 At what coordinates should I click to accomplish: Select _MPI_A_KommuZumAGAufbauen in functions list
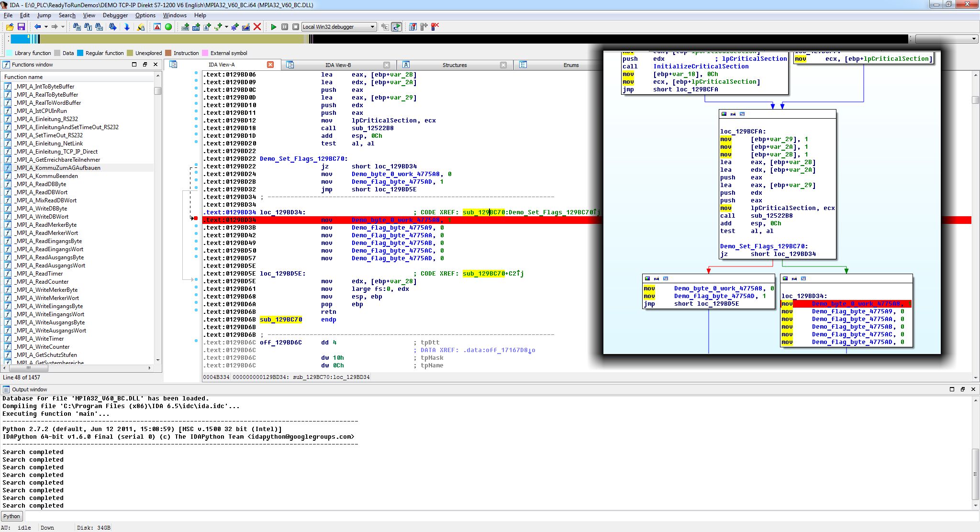(78, 168)
